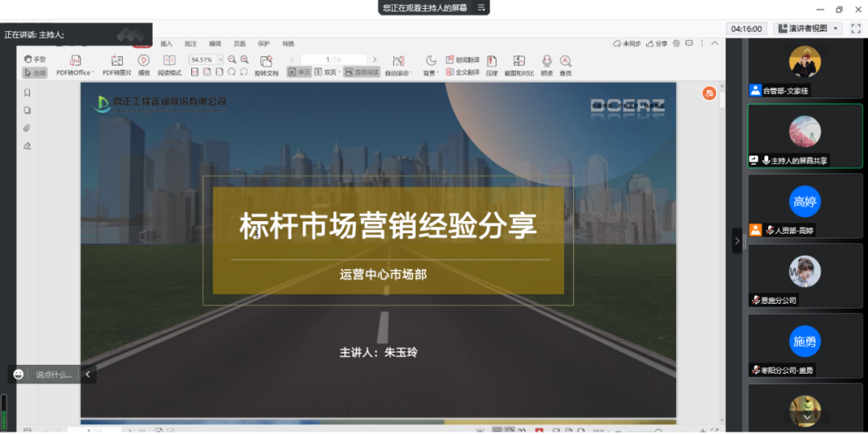The height and width of the screenshot is (434, 868).
Task: Click the zoom in magnifier icon
Action: click(x=244, y=59)
